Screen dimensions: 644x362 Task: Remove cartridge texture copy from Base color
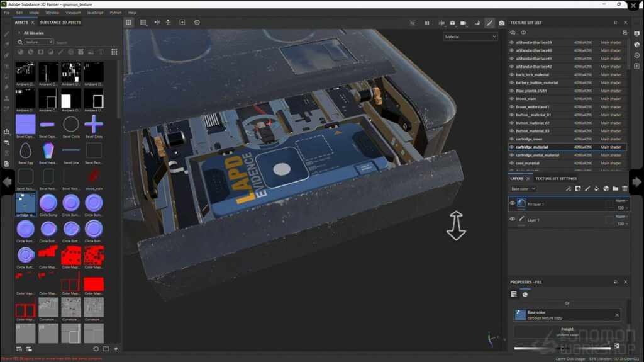coord(617,315)
